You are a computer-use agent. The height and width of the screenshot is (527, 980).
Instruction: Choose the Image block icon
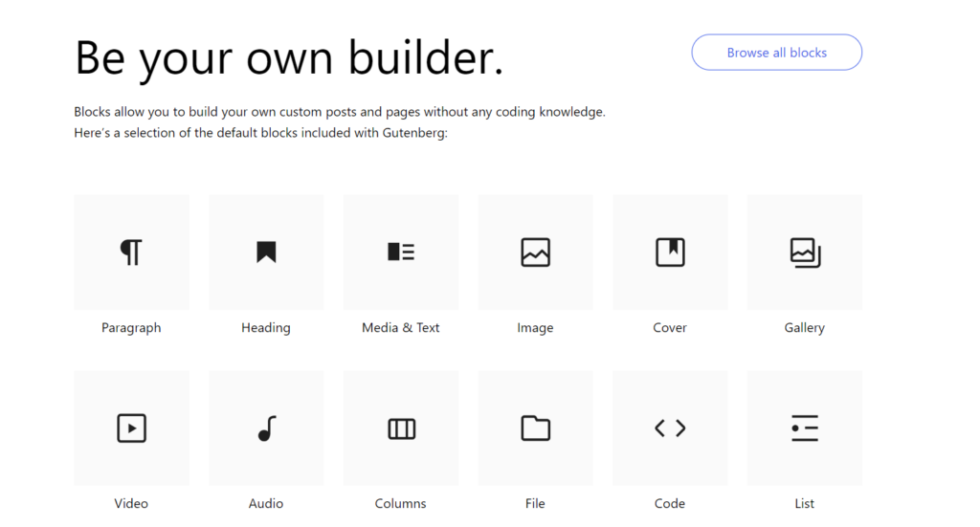click(x=536, y=253)
